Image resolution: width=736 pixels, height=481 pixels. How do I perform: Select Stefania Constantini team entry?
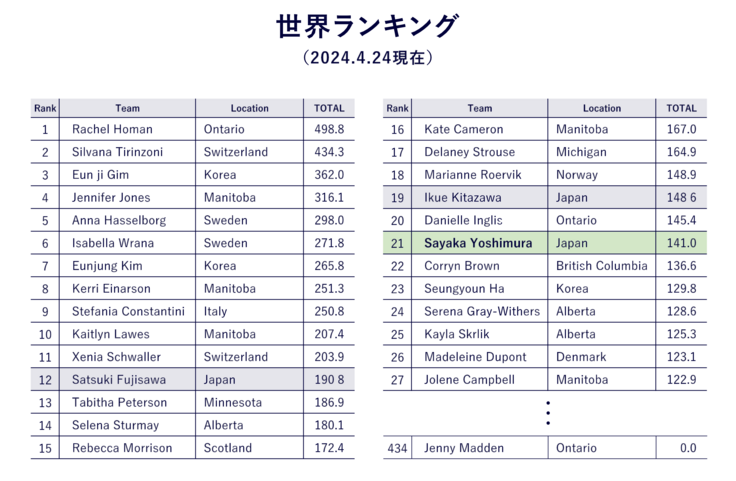(x=128, y=311)
